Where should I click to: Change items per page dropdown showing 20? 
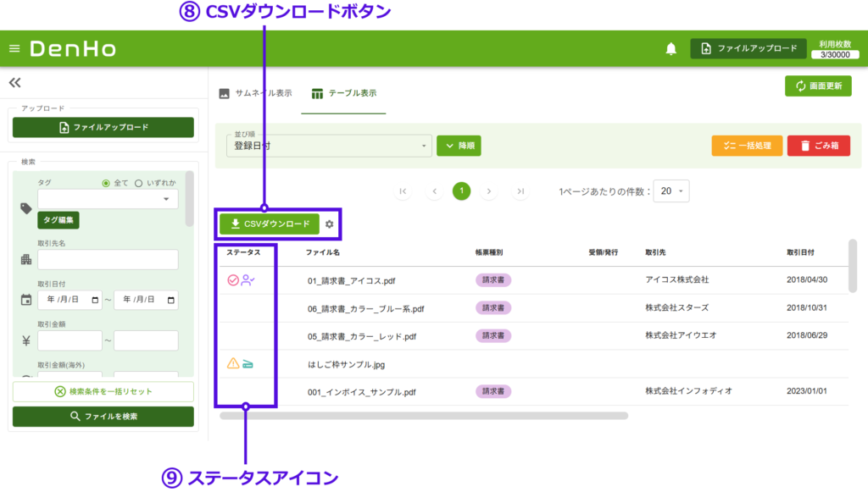tap(672, 191)
